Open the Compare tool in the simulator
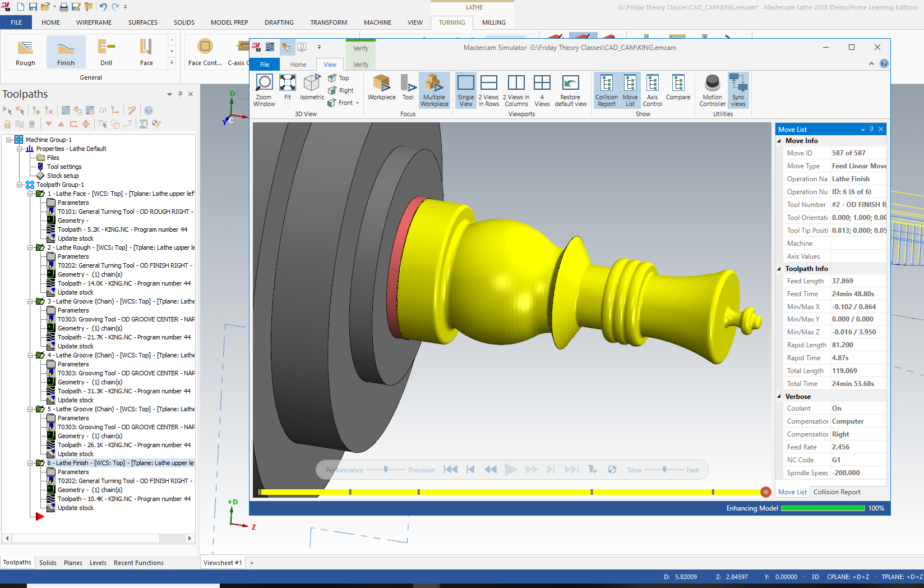This screenshot has width=924, height=588. 678,90
